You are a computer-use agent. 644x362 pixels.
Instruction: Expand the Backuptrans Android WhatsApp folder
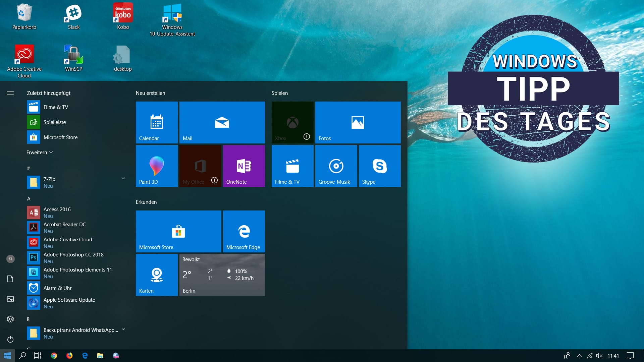(x=123, y=329)
